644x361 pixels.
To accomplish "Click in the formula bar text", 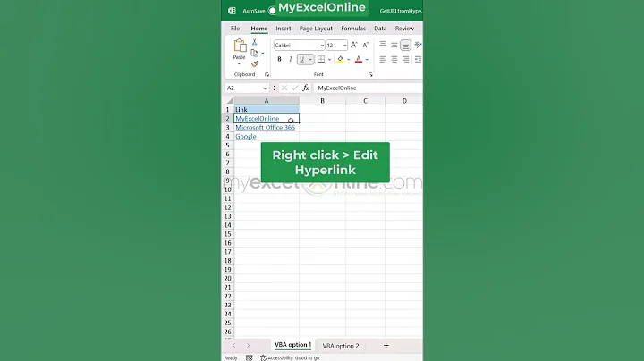I will point(337,88).
